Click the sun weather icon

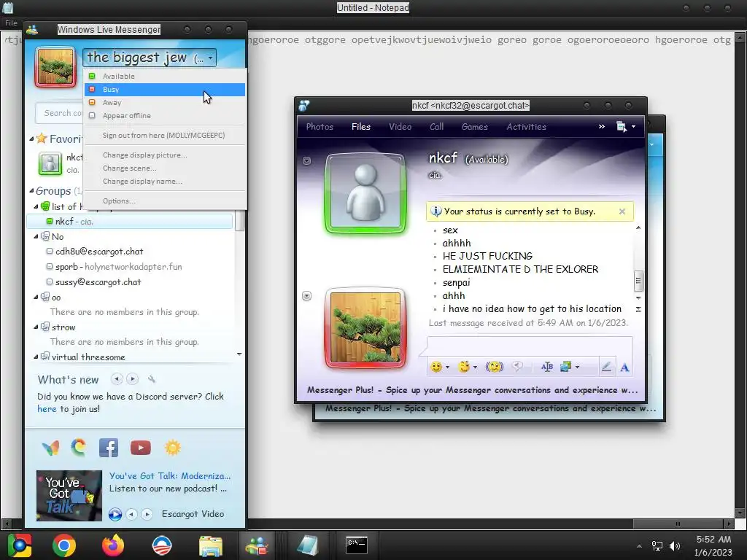click(172, 448)
